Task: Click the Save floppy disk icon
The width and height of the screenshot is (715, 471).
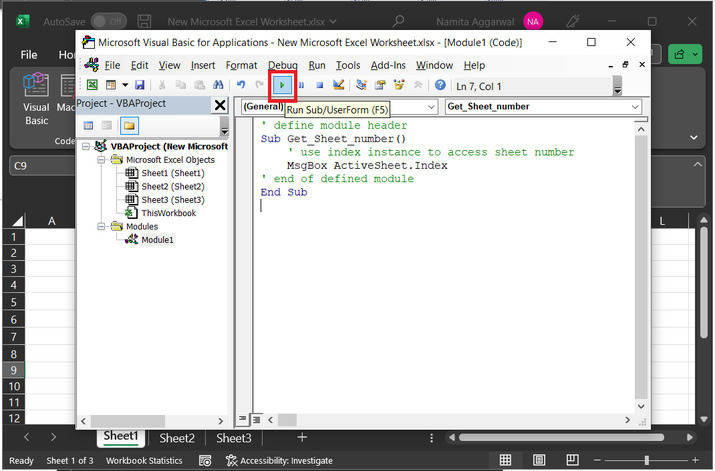Action: pyautogui.click(x=139, y=86)
